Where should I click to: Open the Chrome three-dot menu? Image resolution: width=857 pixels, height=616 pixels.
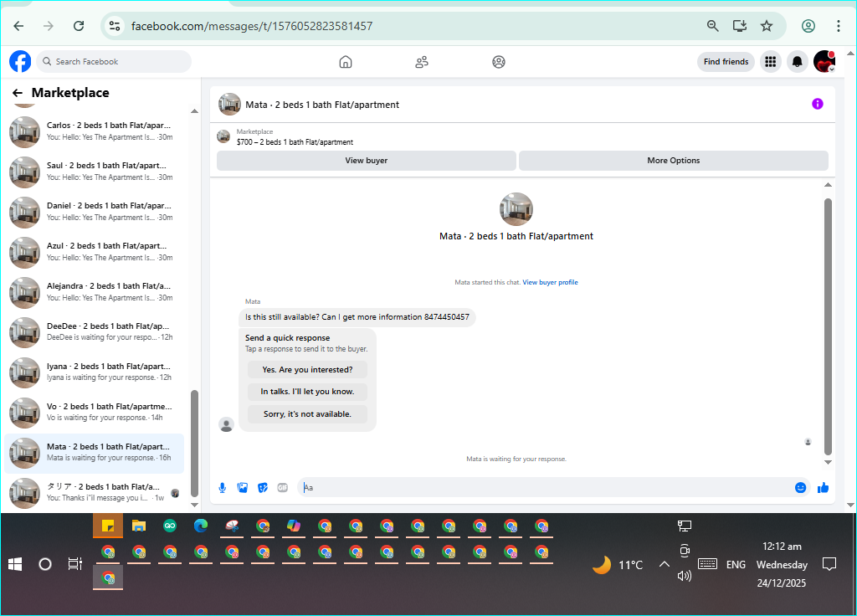coord(838,26)
